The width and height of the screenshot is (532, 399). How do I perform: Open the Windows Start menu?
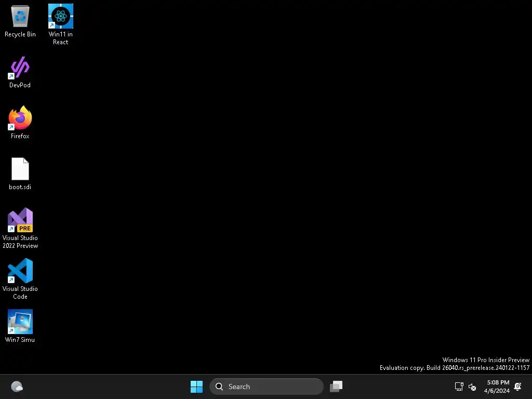pyautogui.click(x=196, y=387)
